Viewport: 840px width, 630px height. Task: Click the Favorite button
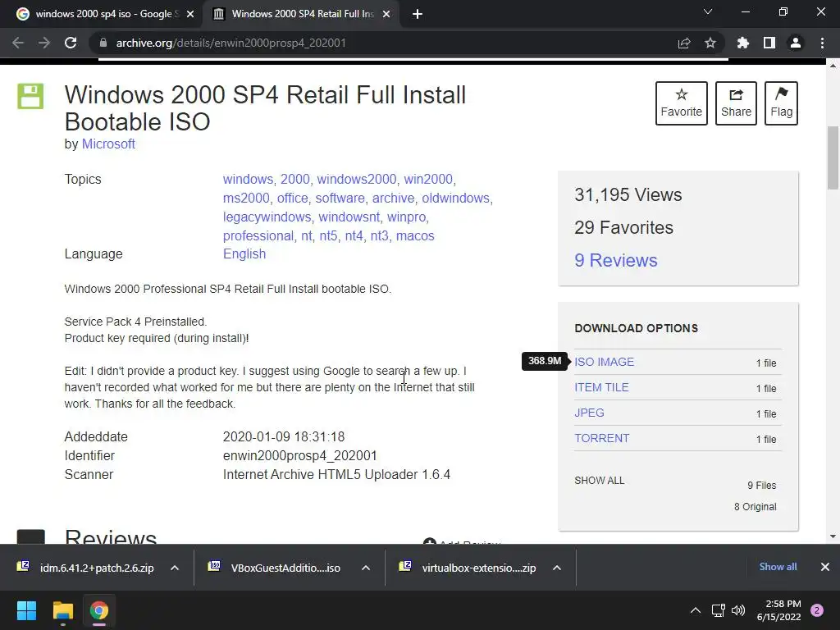(682, 103)
